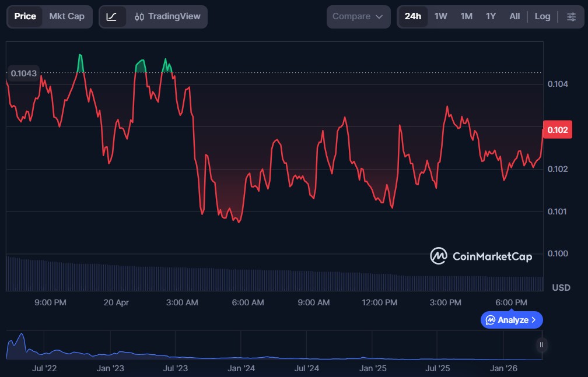Image resolution: width=588 pixels, height=377 pixels.
Task: Expand the Compare dropdown
Action: 358,17
